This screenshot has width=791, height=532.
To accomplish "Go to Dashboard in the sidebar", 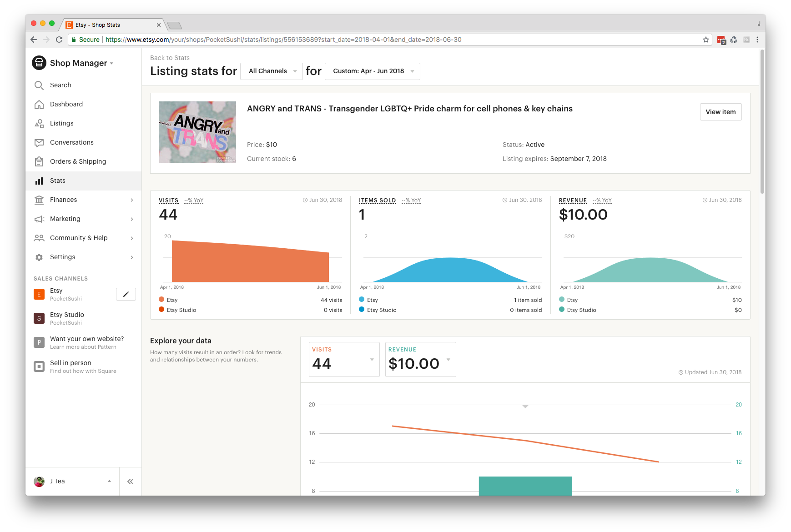I will tap(66, 104).
